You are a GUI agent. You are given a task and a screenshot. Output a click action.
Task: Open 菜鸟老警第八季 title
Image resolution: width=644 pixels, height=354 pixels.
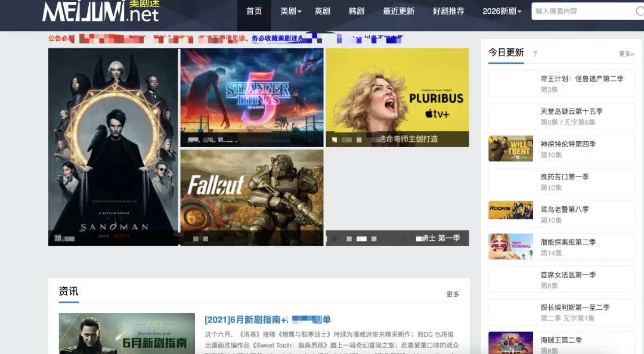click(x=565, y=209)
